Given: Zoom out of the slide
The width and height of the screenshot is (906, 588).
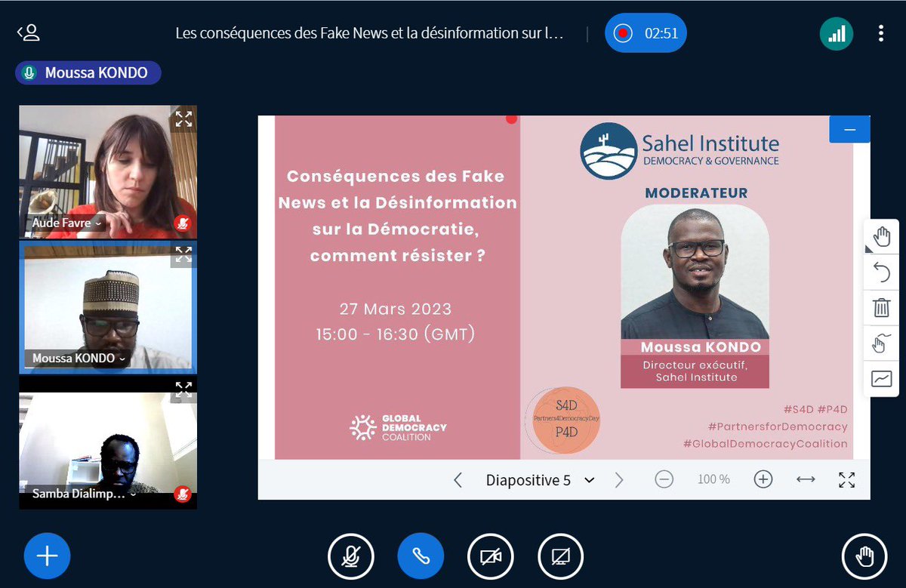Looking at the screenshot, I should (664, 479).
